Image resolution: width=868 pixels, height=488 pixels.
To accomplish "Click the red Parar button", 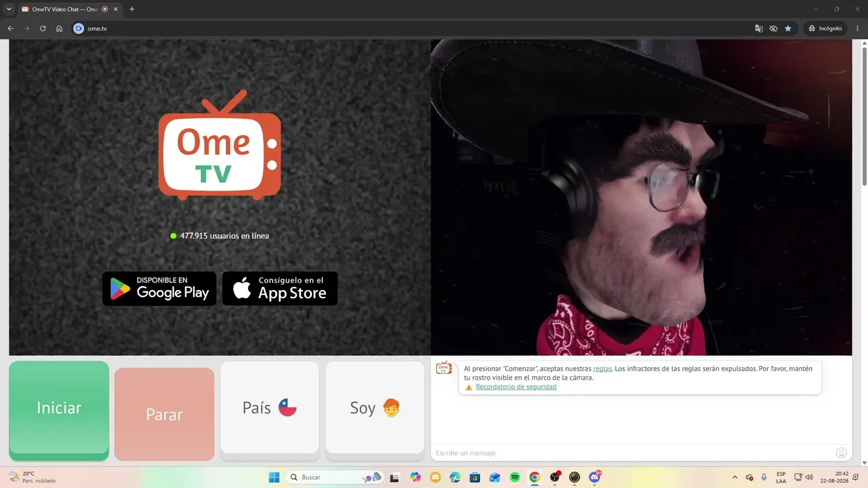I will [x=164, y=414].
